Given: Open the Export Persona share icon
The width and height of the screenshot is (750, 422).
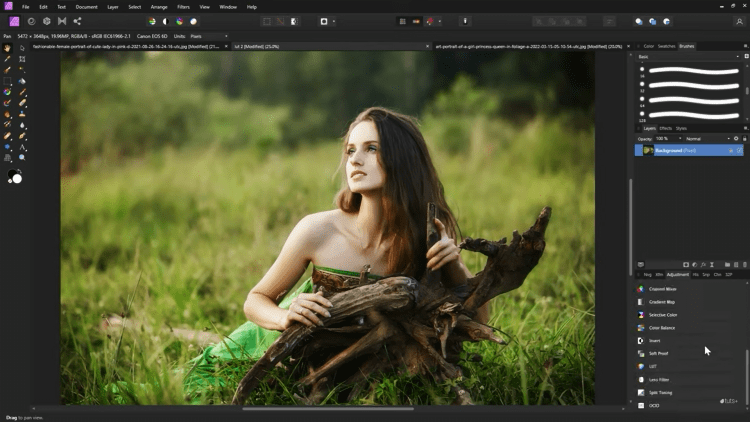Looking at the screenshot, I should point(78,21).
